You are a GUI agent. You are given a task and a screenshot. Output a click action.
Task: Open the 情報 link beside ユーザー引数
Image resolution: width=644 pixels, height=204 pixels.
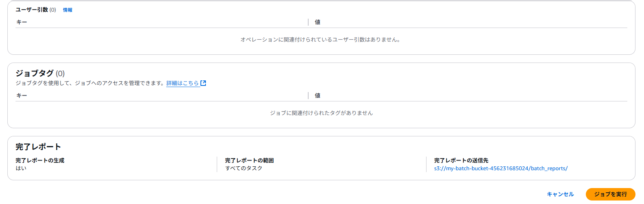pos(67,10)
